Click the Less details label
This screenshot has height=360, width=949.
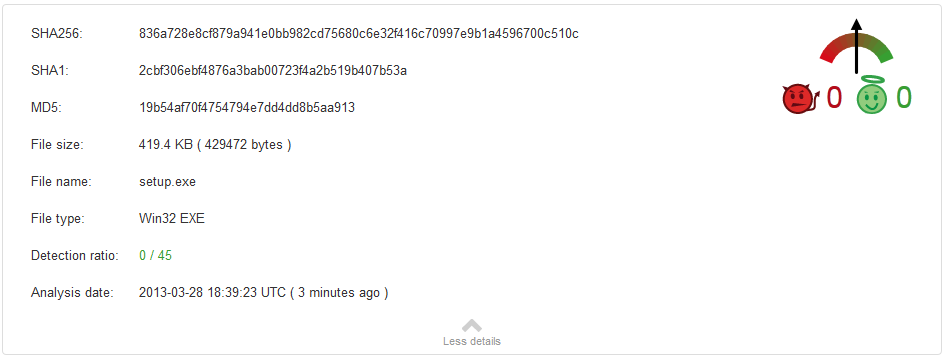471,341
